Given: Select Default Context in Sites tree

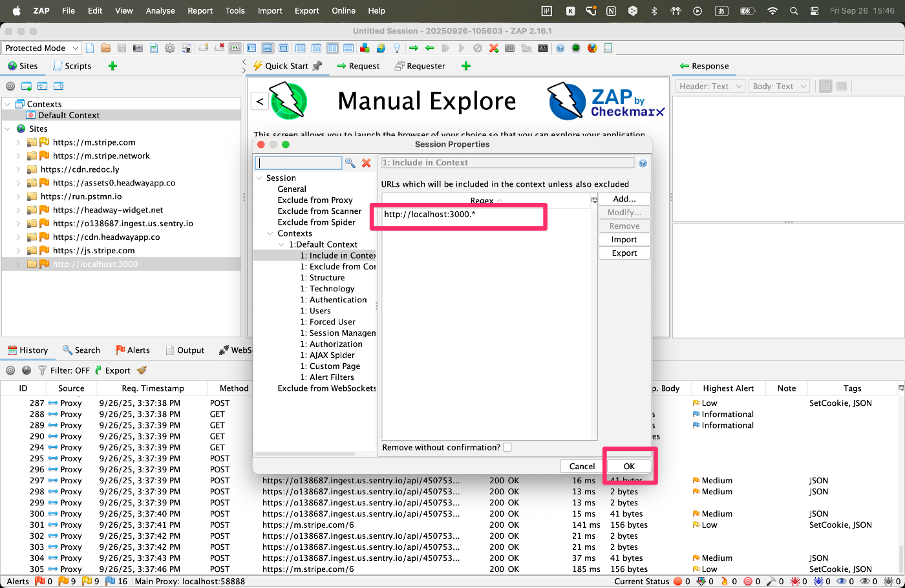Looking at the screenshot, I should point(69,115).
